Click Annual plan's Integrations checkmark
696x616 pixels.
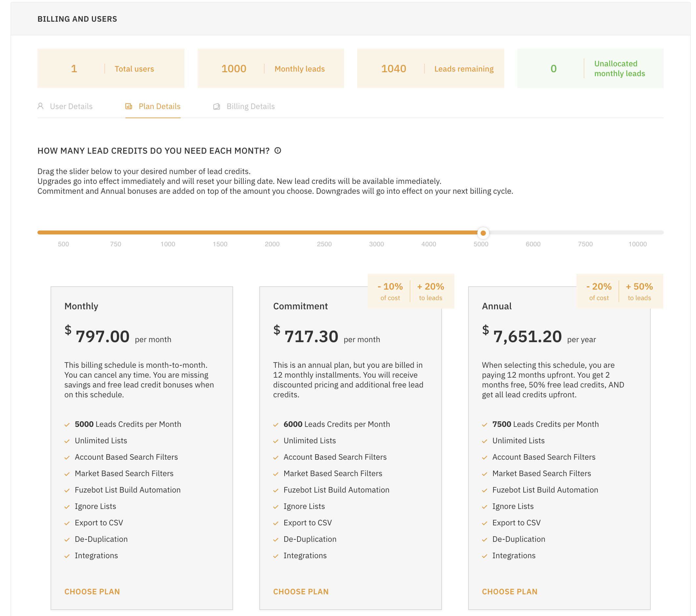tap(485, 556)
